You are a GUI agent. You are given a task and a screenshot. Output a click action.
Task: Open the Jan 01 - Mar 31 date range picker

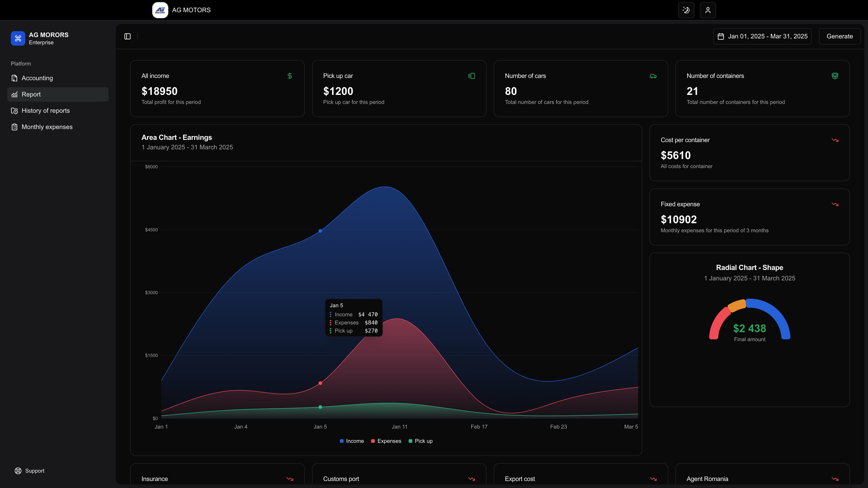pos(762,36)
